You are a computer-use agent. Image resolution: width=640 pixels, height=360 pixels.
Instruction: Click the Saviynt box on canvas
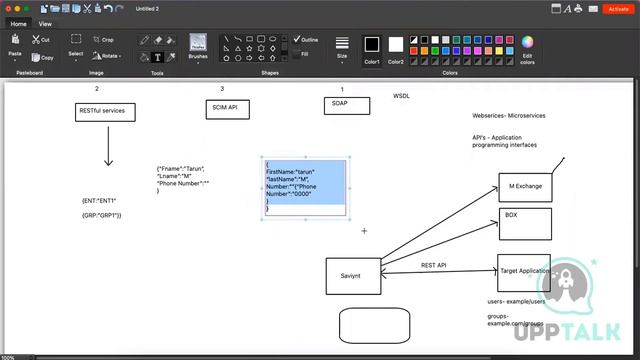[x=353, y=276]
